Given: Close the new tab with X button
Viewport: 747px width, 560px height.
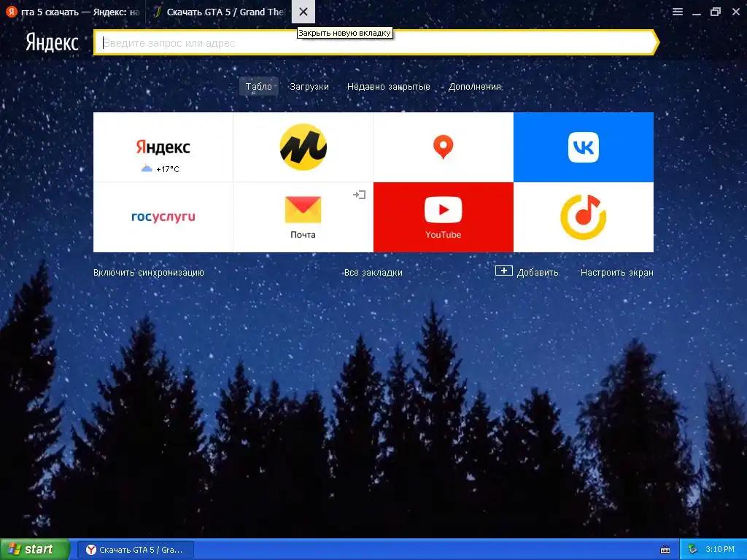Looking at the screenshot, I should [x=303, y=12].
